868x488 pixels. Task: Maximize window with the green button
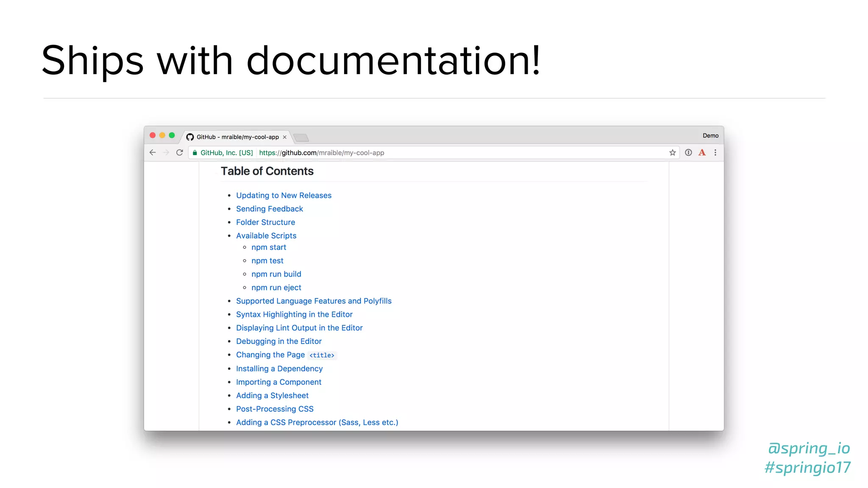(x=172, y=136)
